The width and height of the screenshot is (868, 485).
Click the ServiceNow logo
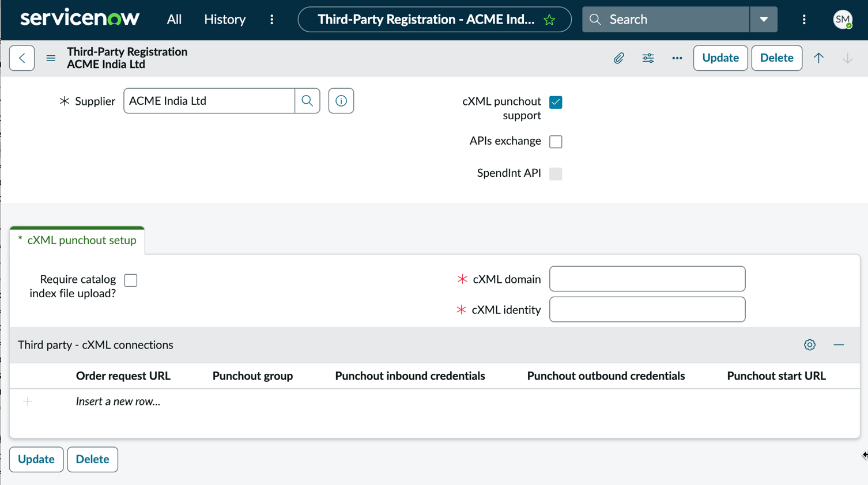click(x=80, y=18)
